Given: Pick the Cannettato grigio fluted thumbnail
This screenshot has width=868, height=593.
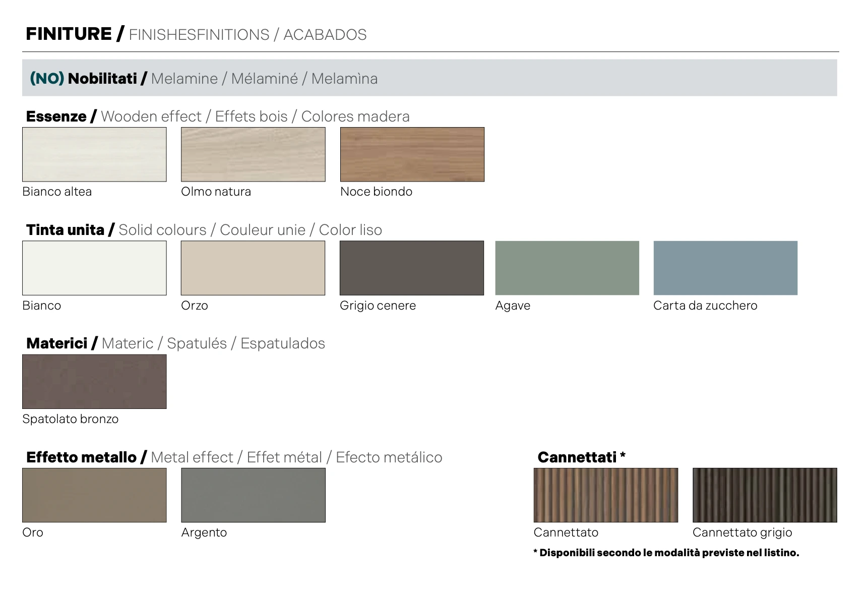Looking at the screenshot, I should tap(765, 495).
